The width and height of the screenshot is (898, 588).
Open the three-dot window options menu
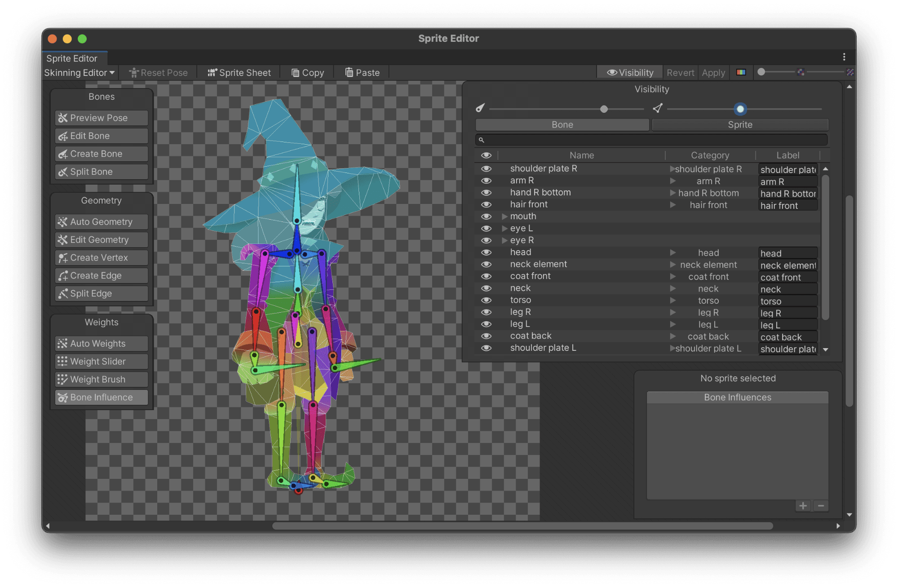844,57
